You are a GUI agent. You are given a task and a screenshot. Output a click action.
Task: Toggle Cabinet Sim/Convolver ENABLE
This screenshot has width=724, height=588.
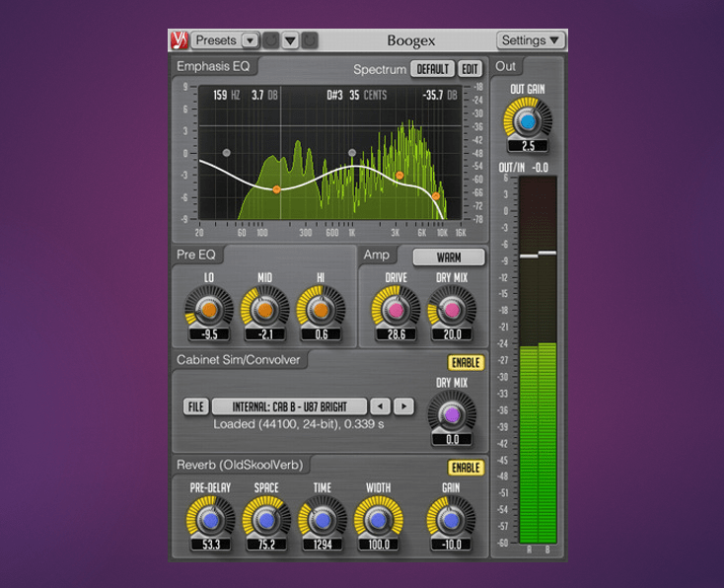[466, 363]
